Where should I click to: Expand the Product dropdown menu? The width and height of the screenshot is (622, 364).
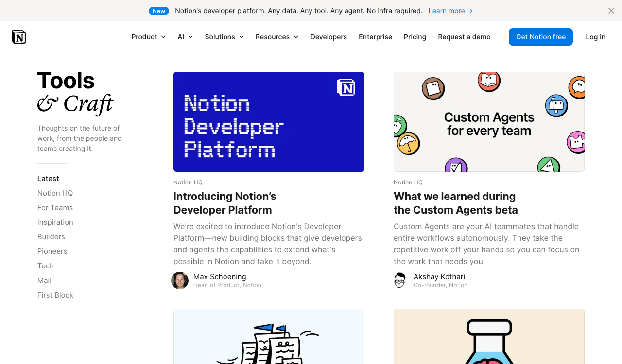(149, 37)
